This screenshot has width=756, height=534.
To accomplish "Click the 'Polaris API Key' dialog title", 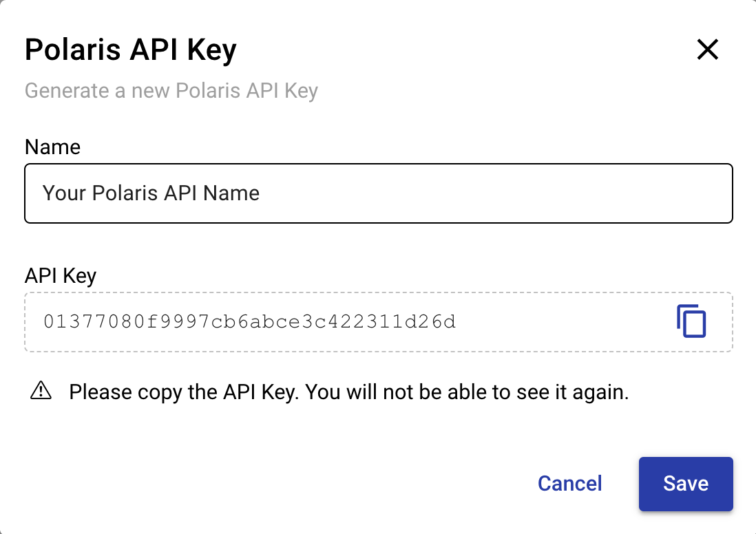I will click(x=131, y=50).
